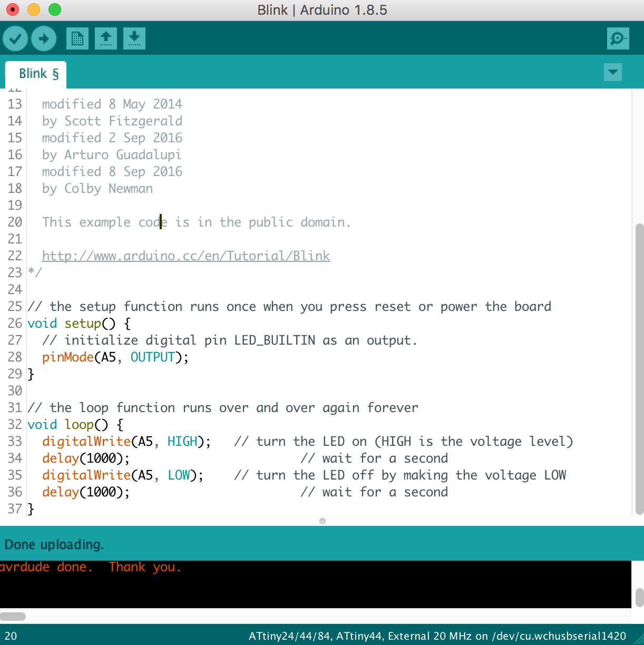Click the console vertical scrollbar thumb
Viewport: 644px width, 645px height.
tap(639, 598)
